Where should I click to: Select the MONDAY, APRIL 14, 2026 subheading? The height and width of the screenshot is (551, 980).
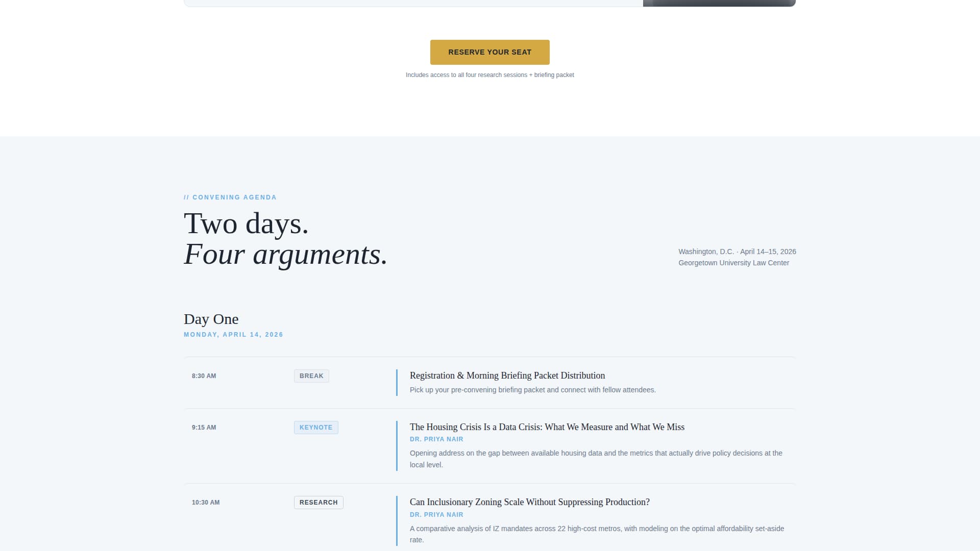[233, 335]
